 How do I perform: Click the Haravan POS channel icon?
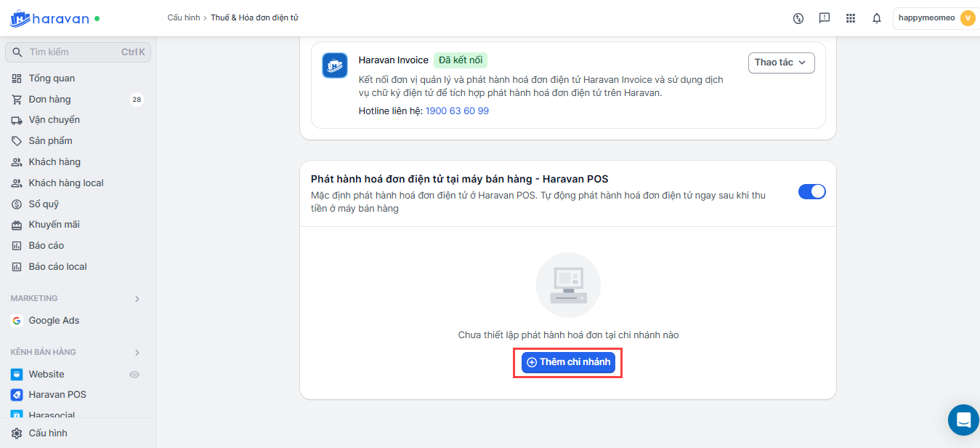point(17,395)
